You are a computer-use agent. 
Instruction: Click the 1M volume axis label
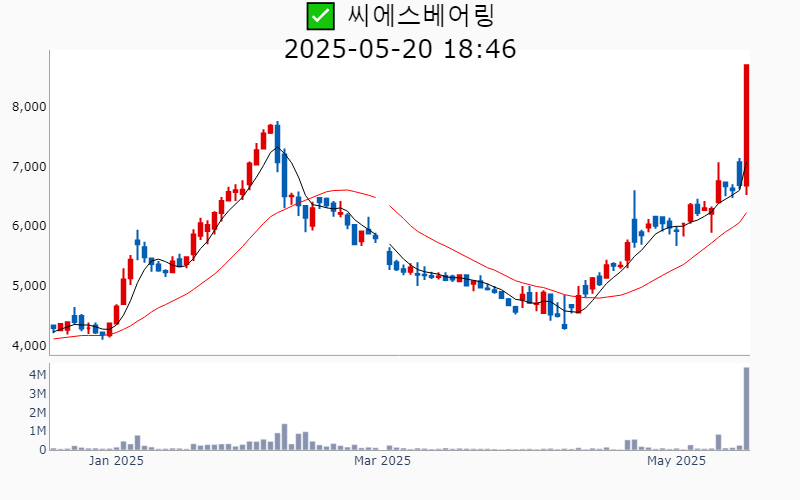[37, 431]
